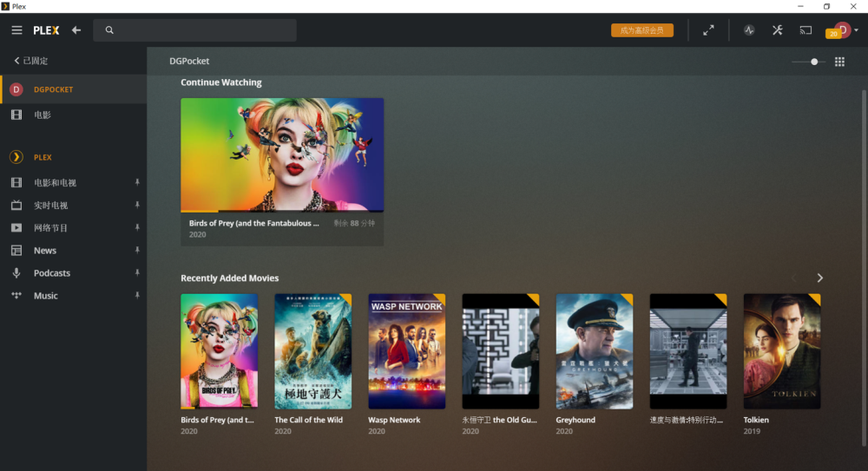Open the Recently Added Movies heading link
Screen dimensions: 868x471
point(230,278)
